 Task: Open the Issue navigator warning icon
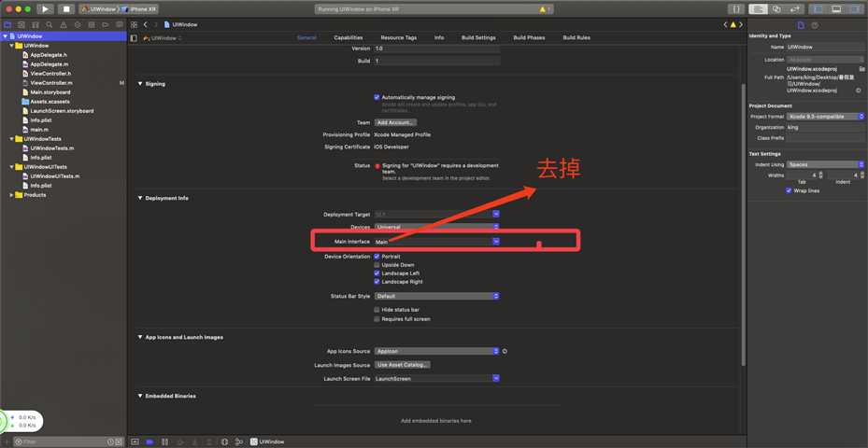[x=64, y=25]
